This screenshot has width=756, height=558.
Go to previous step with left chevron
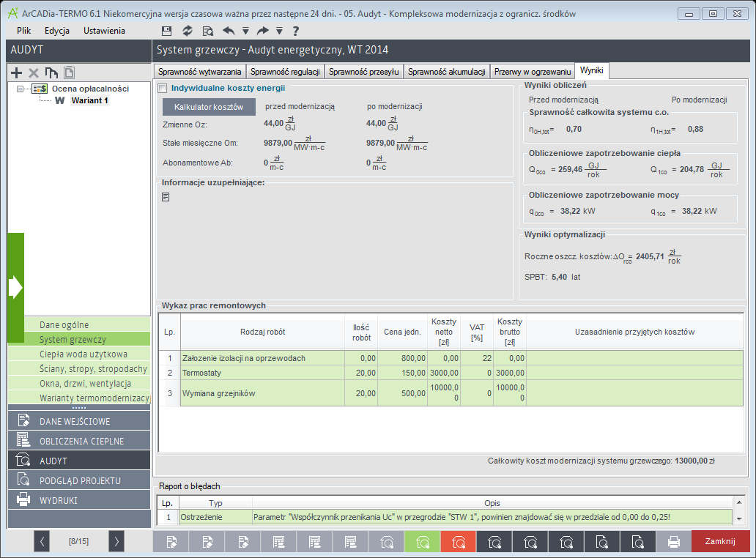(x=42, y=541)
